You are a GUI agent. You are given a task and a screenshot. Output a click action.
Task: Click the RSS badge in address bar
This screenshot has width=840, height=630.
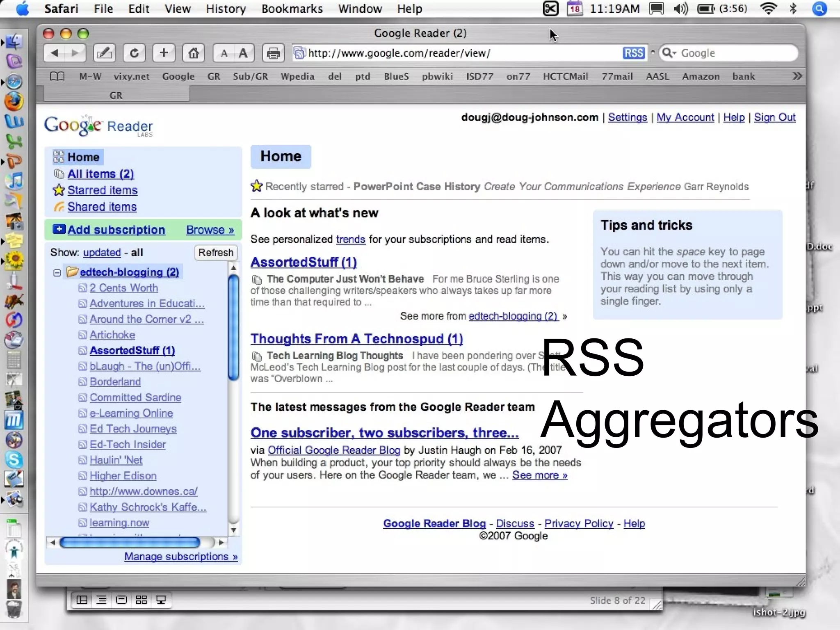[634, 53]
